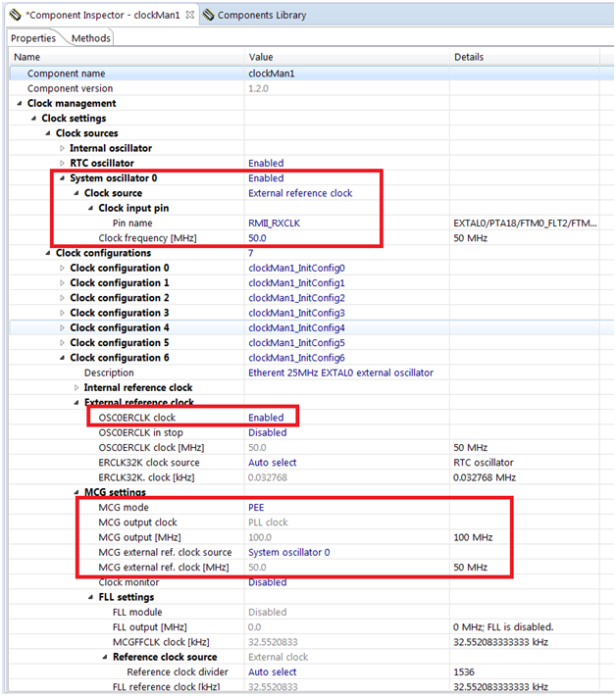616x696 pixels.
Task: Expand Clock configuration 0
Action: click(x=62, y=268)
